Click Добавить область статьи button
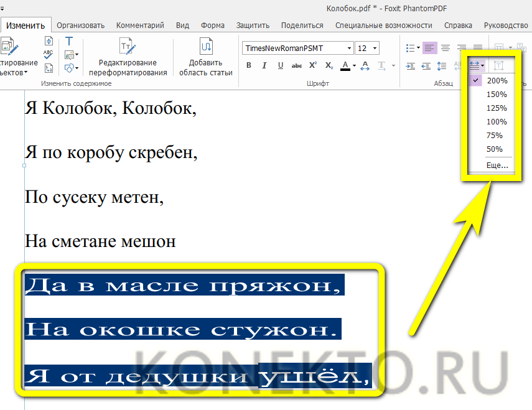 pyautogui.click(x=206, y=57)
